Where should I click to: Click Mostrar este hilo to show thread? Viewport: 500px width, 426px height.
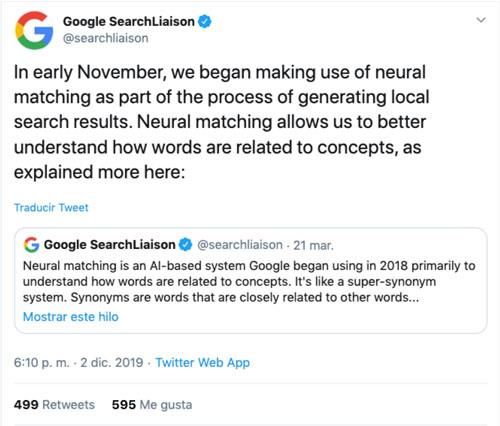tap(71, 317)
